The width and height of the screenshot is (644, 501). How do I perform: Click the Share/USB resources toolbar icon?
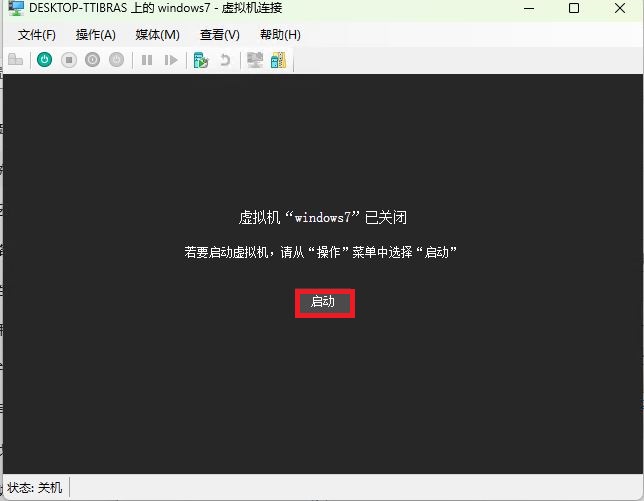278,60
